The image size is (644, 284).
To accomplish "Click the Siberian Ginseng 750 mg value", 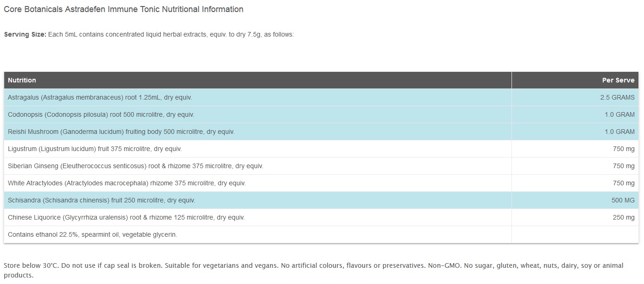I will (x=624, y=166).
